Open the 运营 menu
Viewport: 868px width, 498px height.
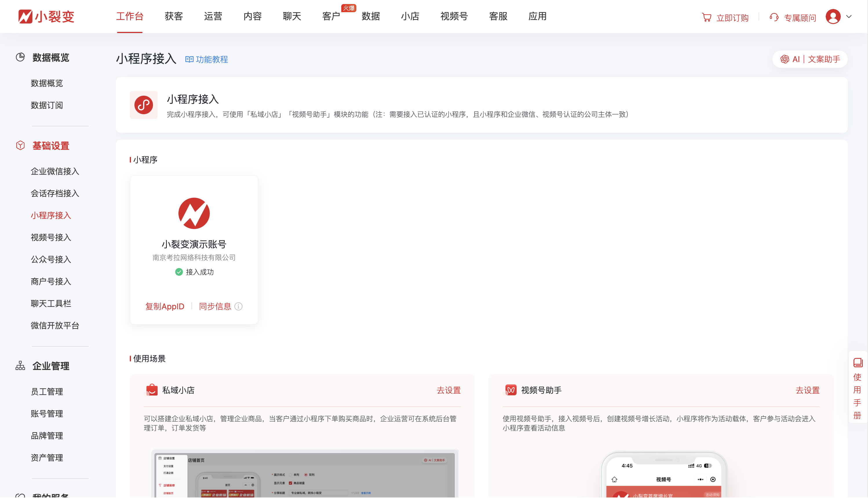point(213,16)
